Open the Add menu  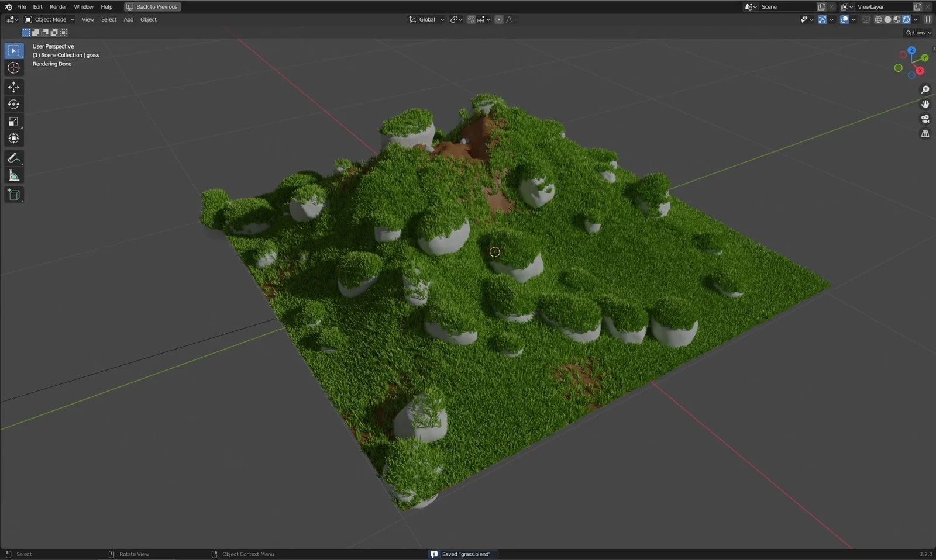(128, 19)
